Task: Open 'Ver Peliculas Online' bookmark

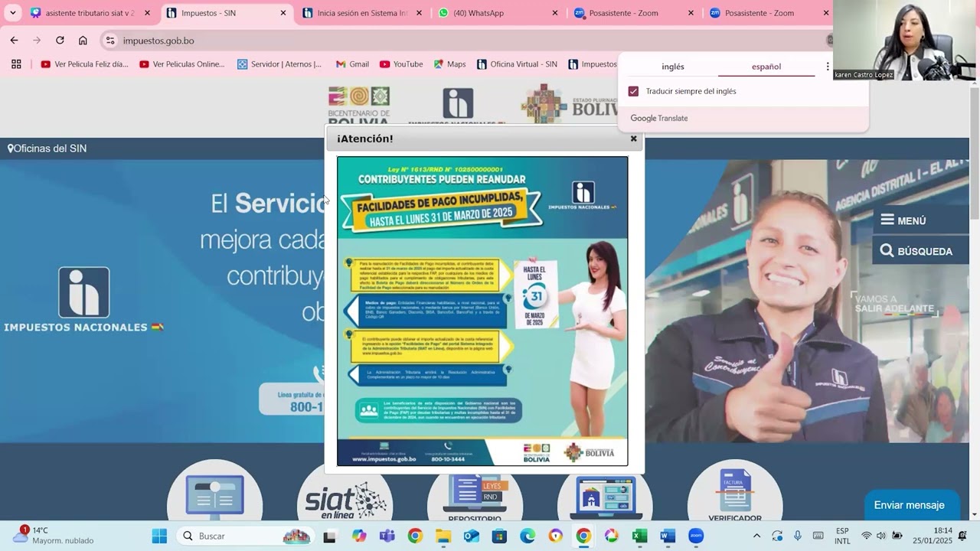Action: coord(182,64)
